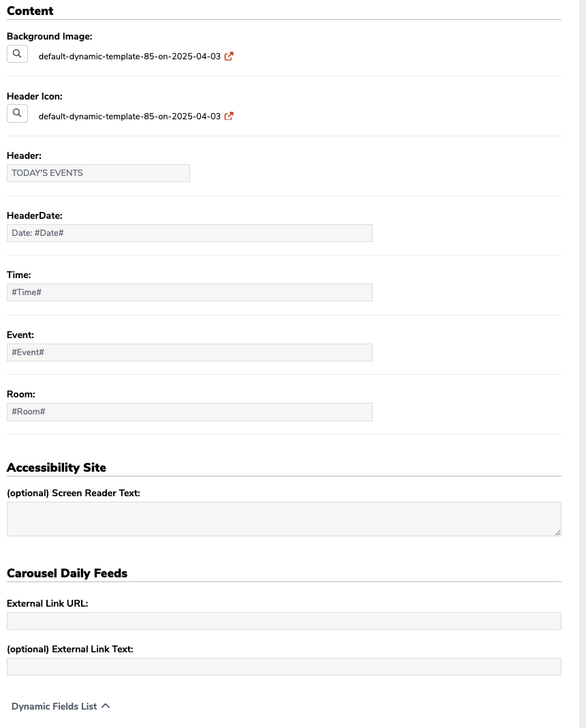Focus the Room field containing #Room#
The width and height of the screenshot is (586, 728).
(189, 412)
